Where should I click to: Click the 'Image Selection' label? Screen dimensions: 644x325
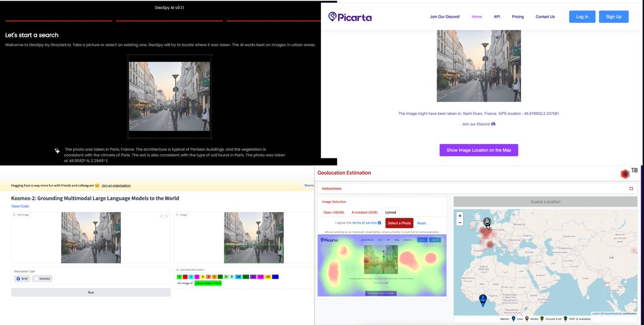coord(334,201)
